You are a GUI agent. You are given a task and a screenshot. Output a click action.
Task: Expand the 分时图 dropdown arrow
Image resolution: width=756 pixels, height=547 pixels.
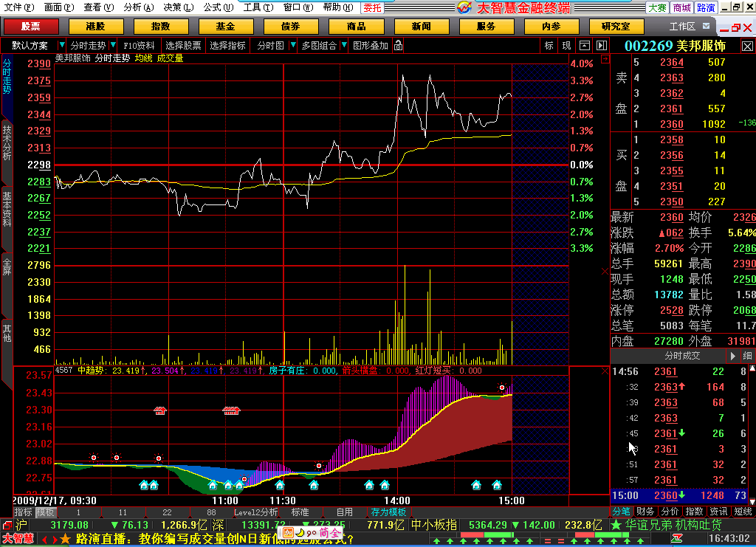(292, 45)
